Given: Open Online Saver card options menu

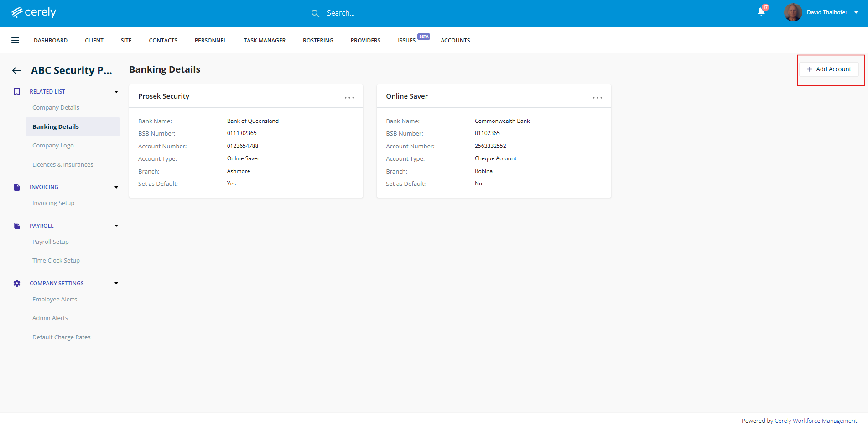Looking at the screenshot, I should pyautogui.click(x=598, y=98).
